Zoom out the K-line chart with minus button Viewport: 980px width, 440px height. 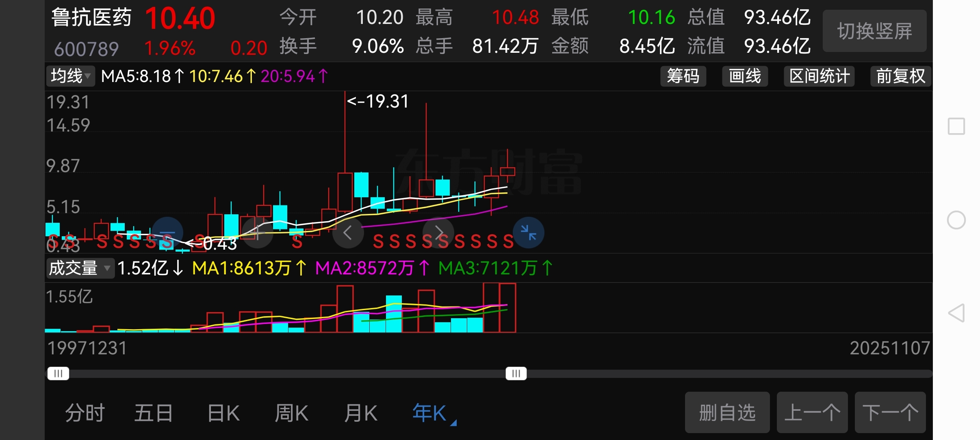click(x=167, y=233)
